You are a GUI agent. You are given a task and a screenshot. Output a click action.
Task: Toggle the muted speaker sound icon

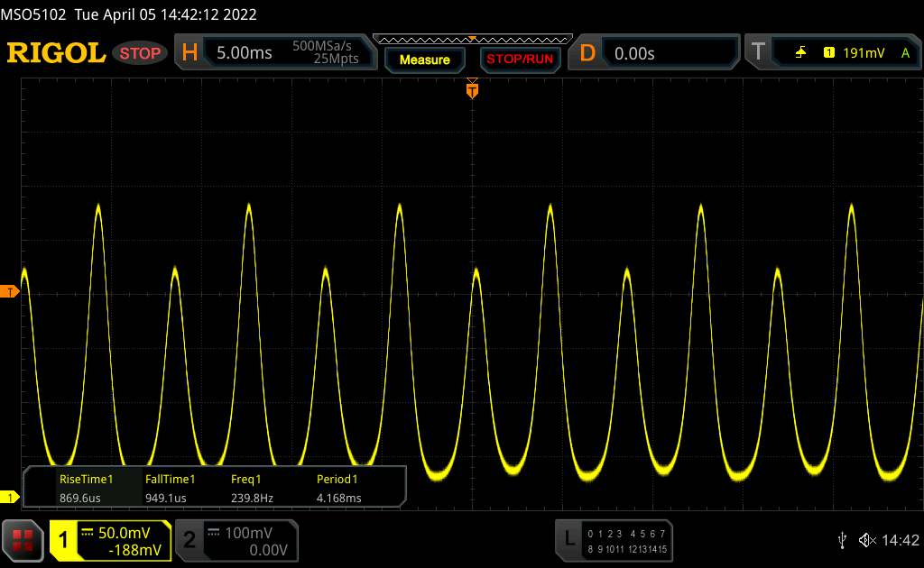pos(867,539)
